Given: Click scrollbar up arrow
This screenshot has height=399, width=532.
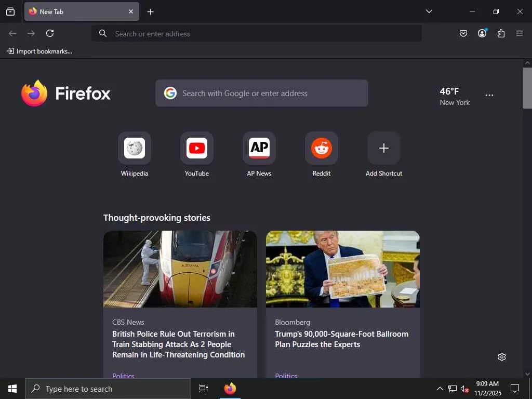Looking at the screenshot, I should pyautogui.click(x=528, y=63).
